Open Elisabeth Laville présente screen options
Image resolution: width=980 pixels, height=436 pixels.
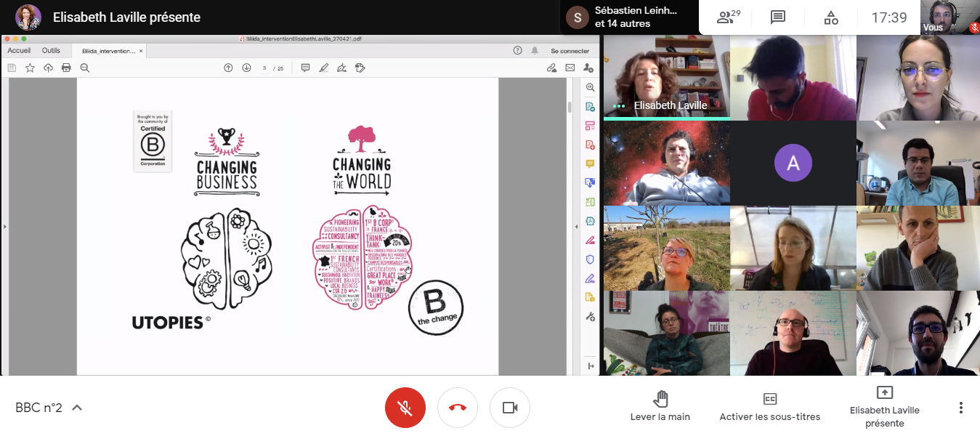coord(884,406)
